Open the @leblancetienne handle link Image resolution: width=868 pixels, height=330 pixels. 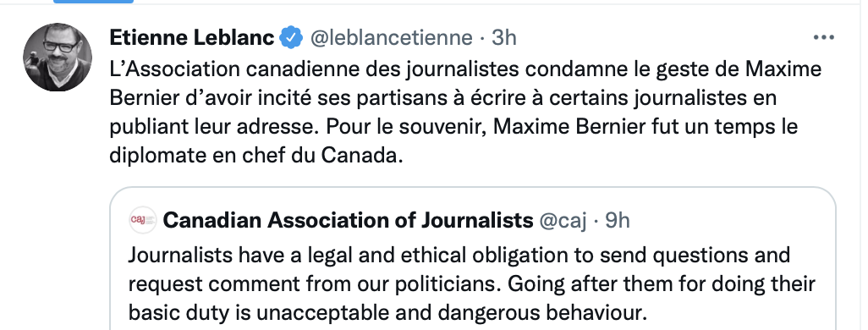(x=391, y=37)
